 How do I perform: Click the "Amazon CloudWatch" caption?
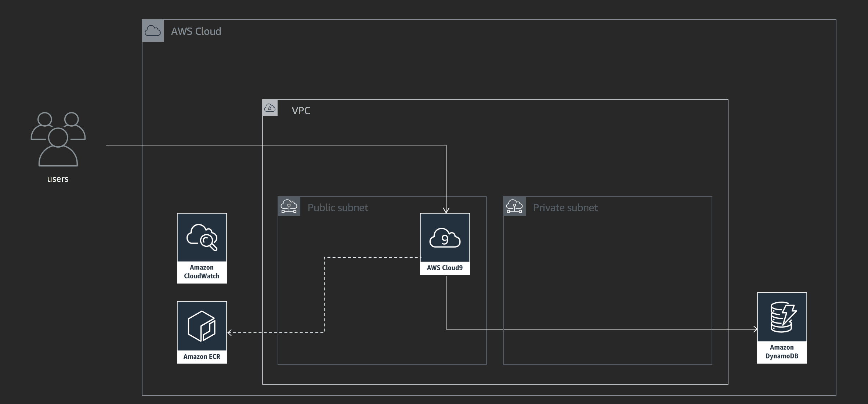[202, 272]
